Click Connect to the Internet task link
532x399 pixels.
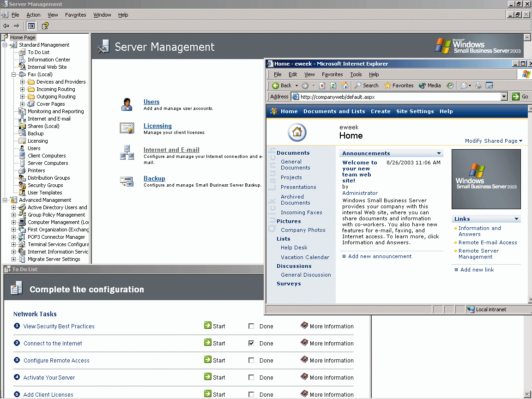coord(53,344)
